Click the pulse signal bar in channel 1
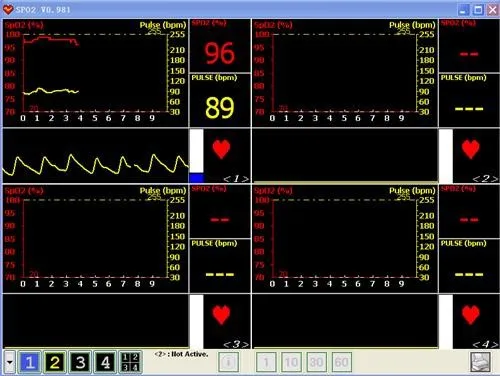 [x=196, y=156]
